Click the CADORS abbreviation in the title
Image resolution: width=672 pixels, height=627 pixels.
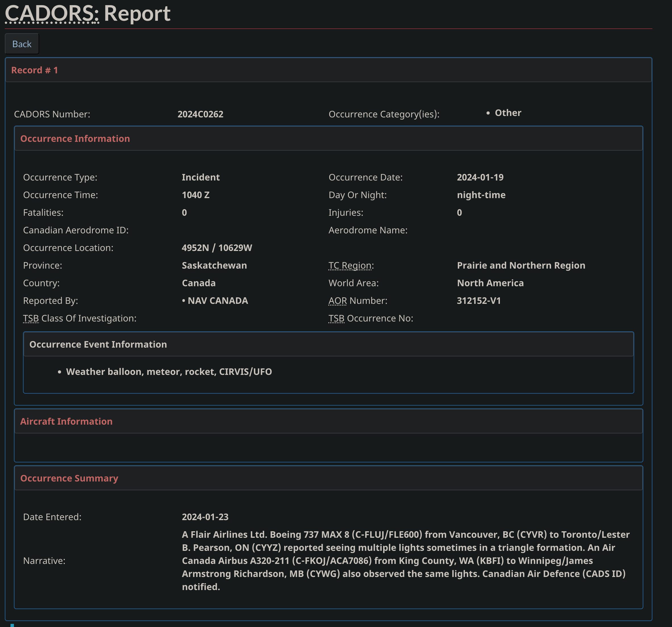click(52, 14)
